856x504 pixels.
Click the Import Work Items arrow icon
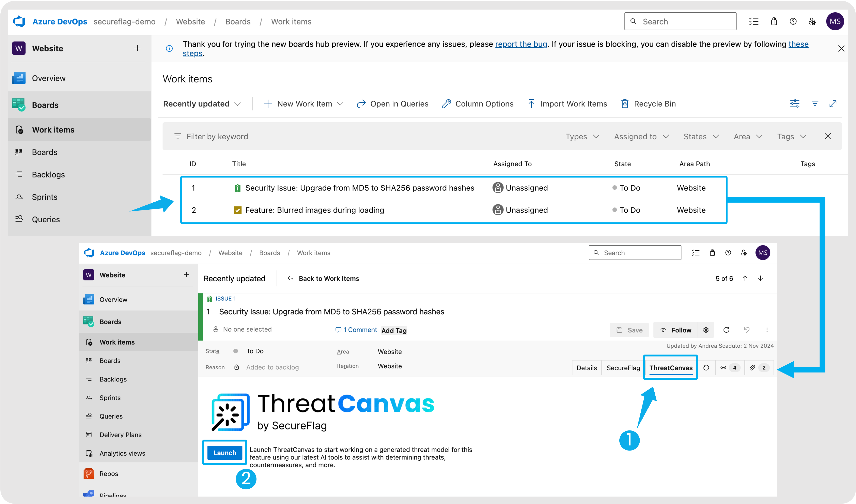pos(531,104)
